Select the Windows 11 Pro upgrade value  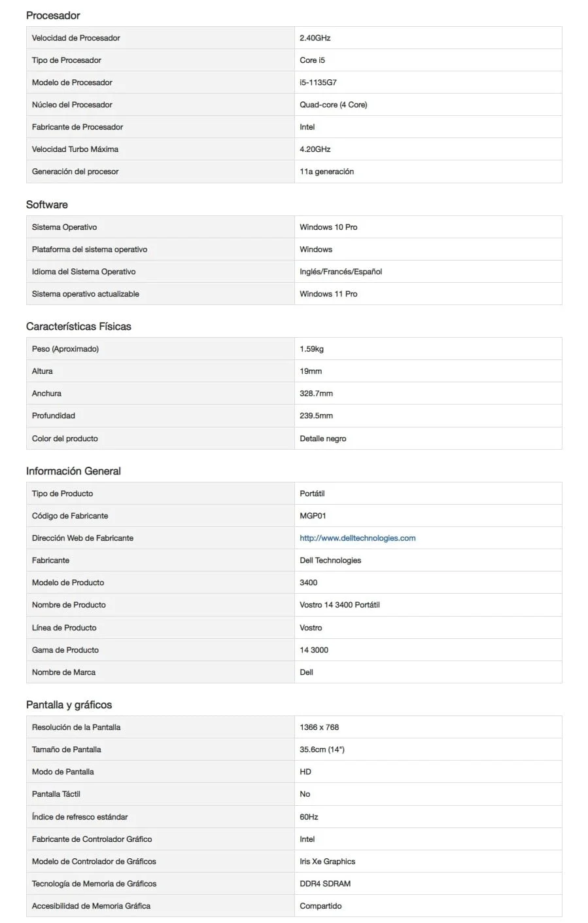coord(328,294)
